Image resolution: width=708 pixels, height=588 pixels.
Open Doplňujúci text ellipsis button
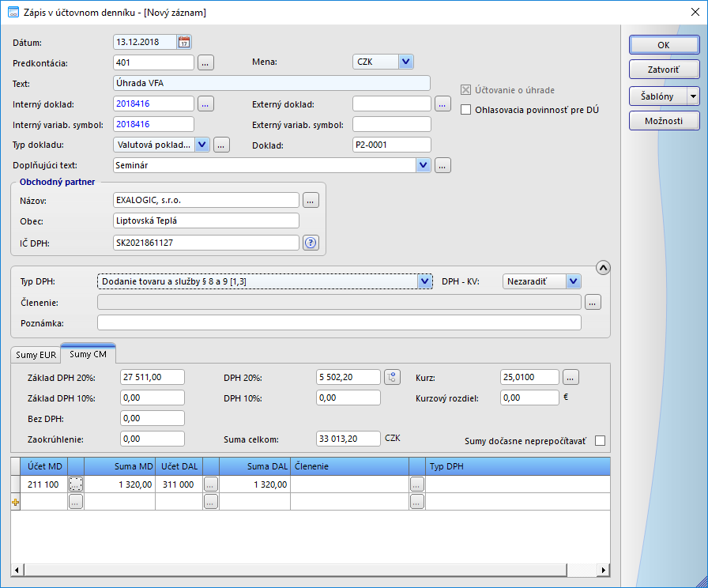click(x=442, y=166)
